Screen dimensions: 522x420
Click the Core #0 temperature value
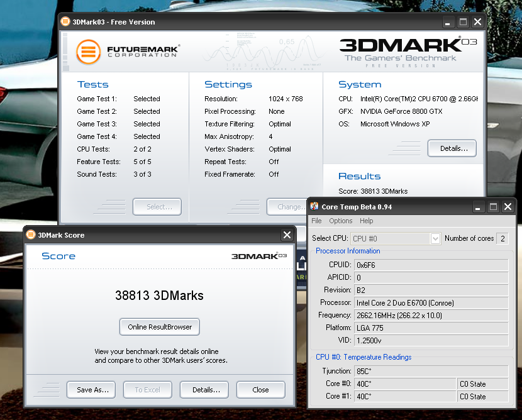point(405,384)
